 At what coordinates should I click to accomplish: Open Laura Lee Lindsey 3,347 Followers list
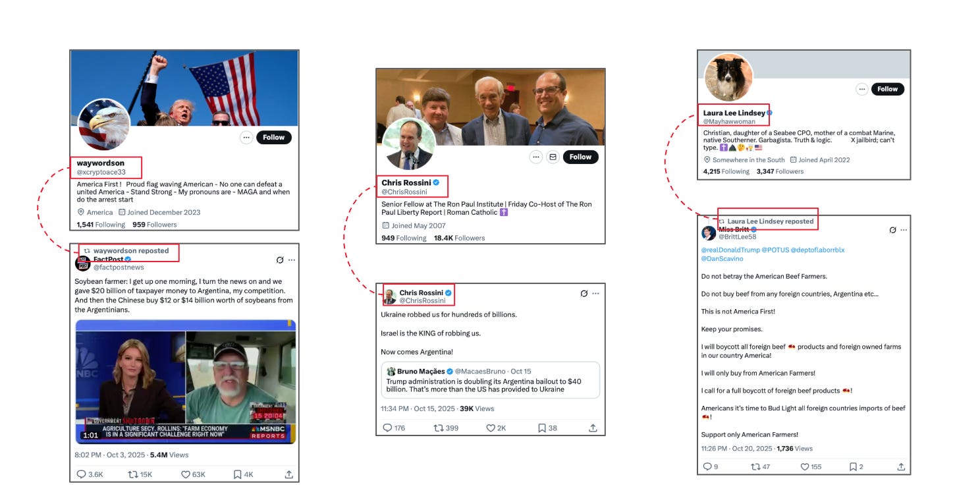780,171
